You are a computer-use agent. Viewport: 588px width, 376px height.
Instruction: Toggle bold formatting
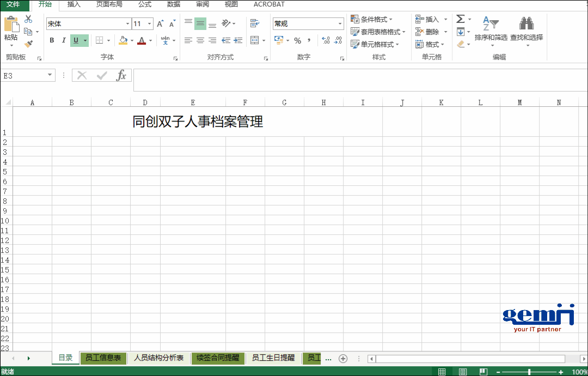coord(51,40)
